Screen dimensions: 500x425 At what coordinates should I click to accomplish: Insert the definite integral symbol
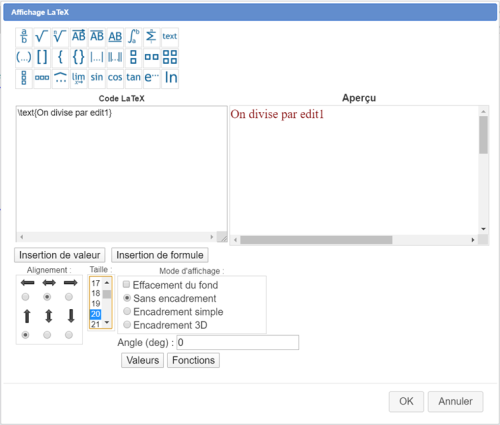click(133, 37)
